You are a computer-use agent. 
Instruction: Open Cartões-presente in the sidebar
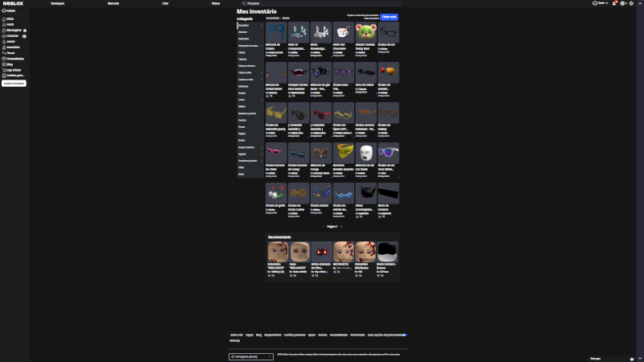pos(14,76)
